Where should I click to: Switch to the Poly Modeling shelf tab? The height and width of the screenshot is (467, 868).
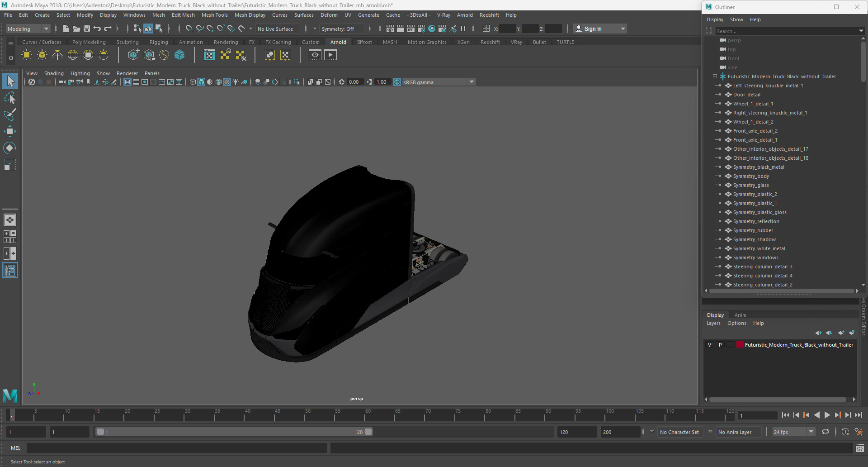(89, 42)
